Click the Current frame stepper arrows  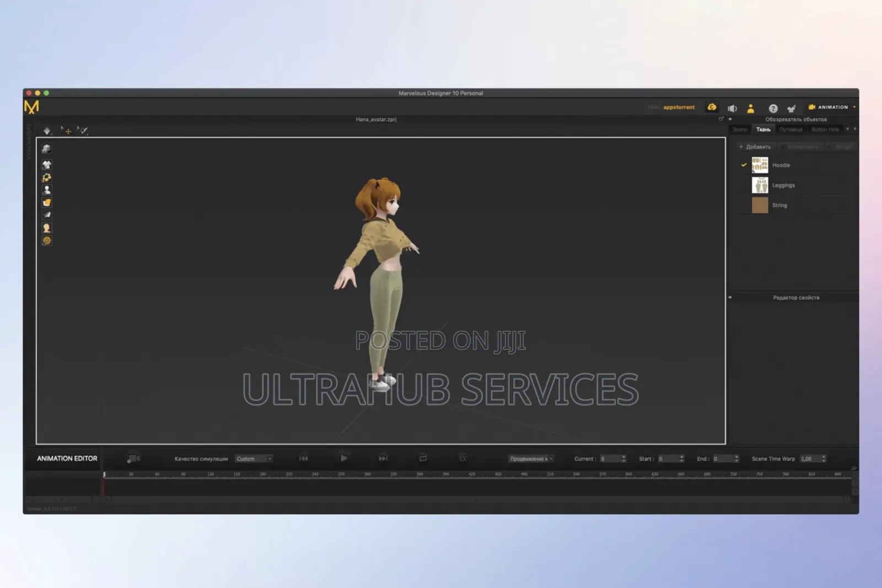[624, 458]
